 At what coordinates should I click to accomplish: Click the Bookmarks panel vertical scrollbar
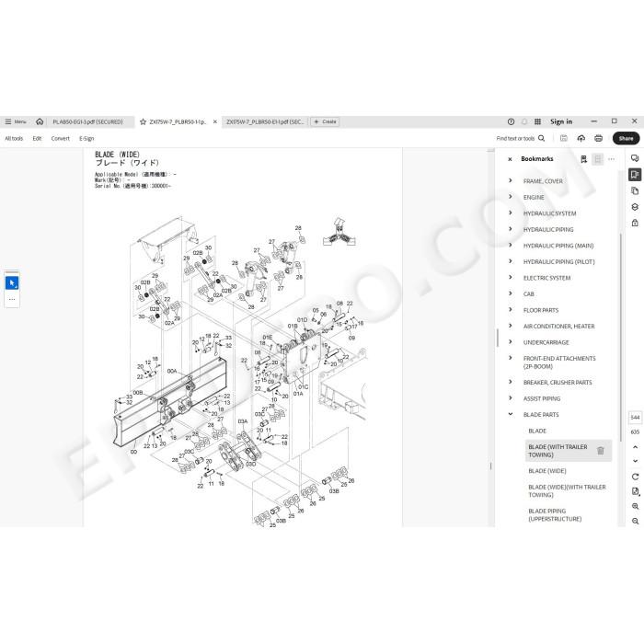621,337
